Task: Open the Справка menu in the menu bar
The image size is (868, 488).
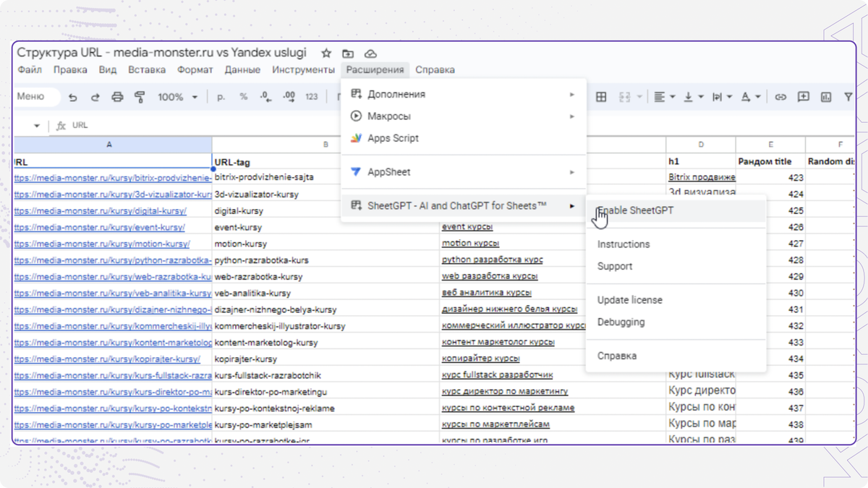Action: [435, 70]
